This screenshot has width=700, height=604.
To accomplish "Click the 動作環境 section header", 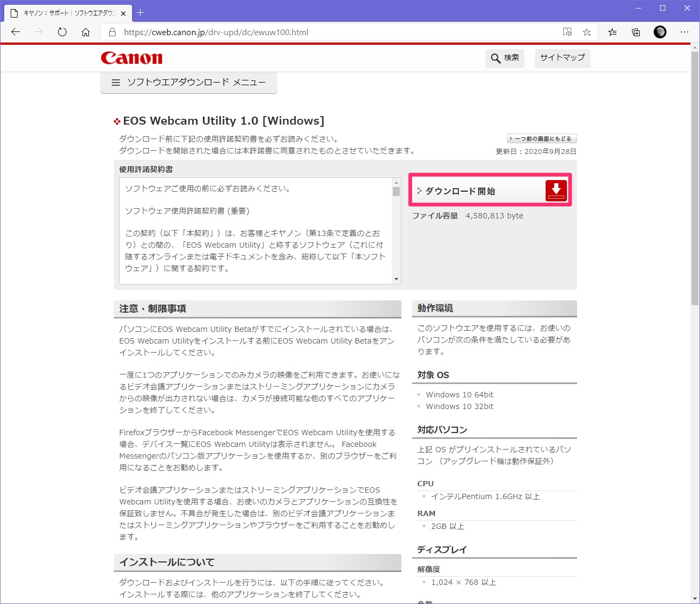I will 495,308.
